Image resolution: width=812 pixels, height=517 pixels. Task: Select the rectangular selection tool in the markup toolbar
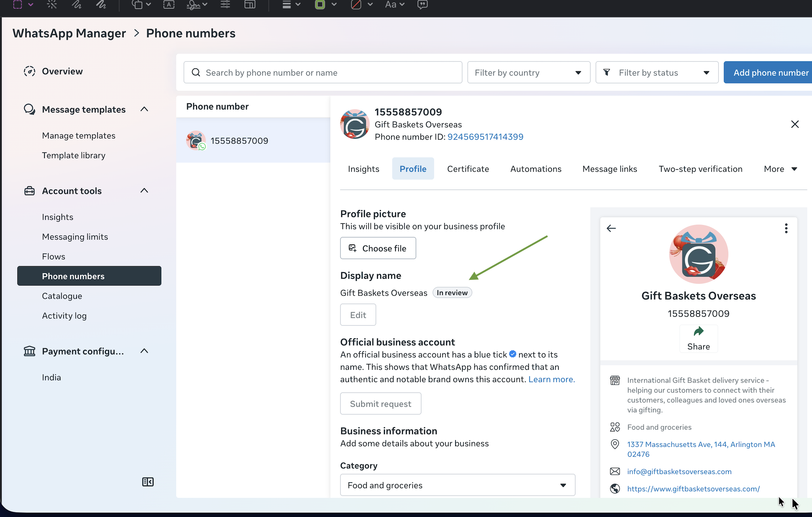tap(18, 4)
